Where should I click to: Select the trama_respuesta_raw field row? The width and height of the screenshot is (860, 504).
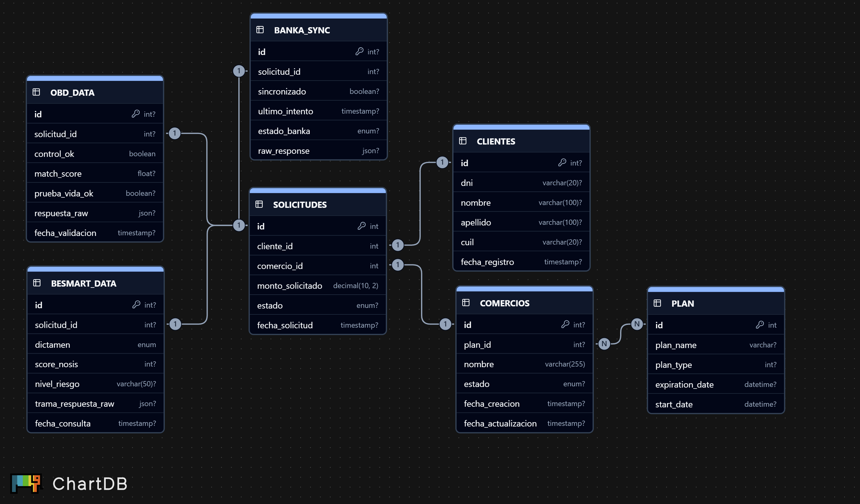pos(75,404)
